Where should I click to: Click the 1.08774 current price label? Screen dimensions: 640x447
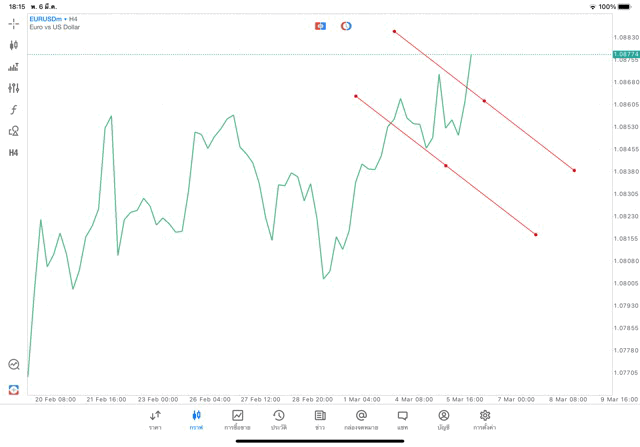[x=626, y=54]
